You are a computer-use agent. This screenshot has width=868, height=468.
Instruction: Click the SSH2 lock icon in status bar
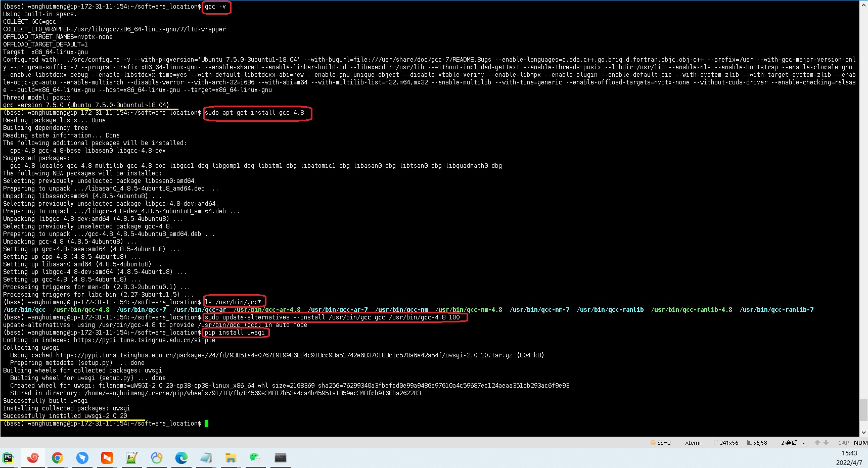pos(653,442)
